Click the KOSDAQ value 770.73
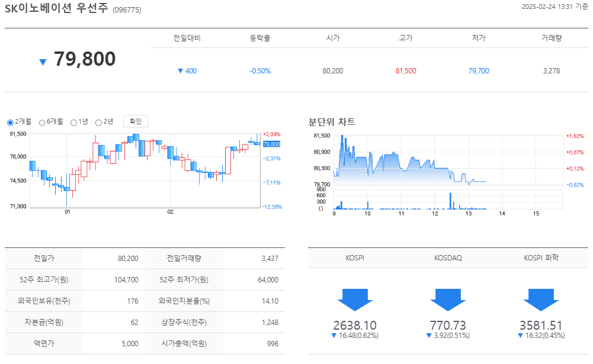Screen dimensions: 593x364 pos(448,325)
